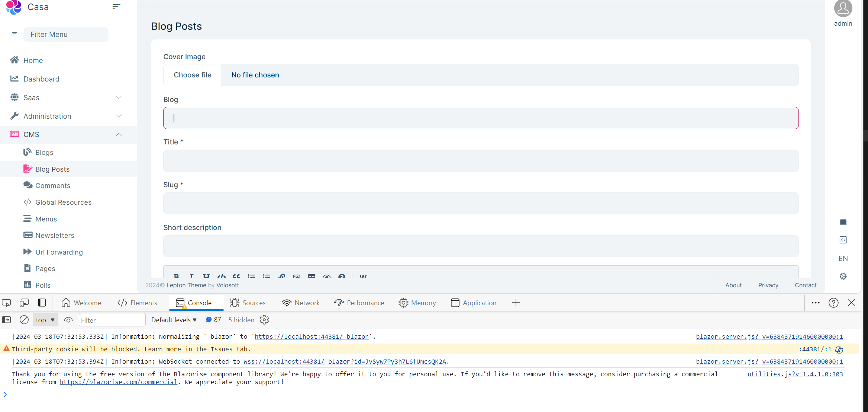The height and width of the screenshot is (412, 868).
Task: Open console settings gear icon
Action: pos(264,320)
